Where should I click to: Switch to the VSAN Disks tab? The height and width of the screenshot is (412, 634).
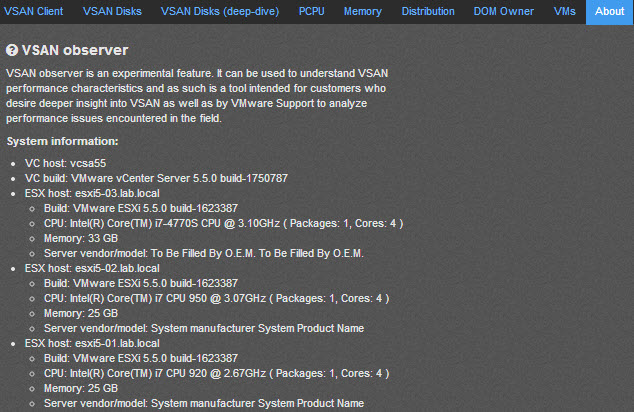[x=112, y=11]
